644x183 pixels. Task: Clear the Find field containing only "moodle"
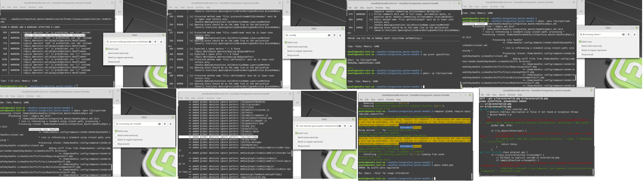tap(329, 35)
